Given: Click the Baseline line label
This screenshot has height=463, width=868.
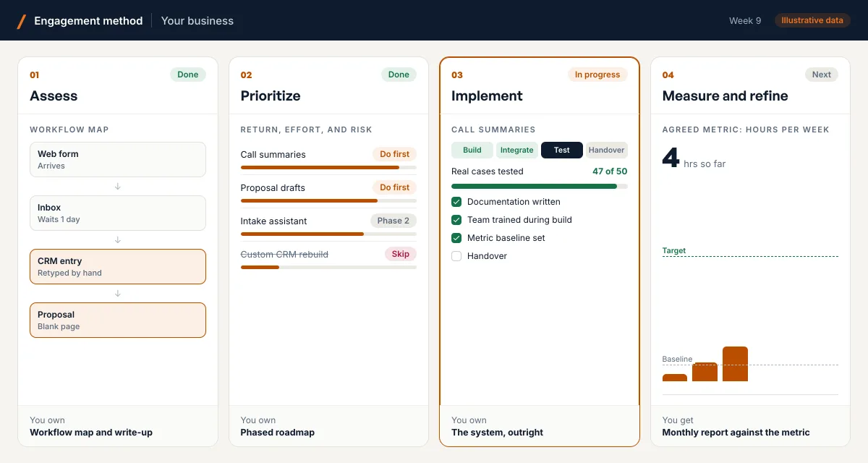Looking at the screenshot, I should click(678, 359).
